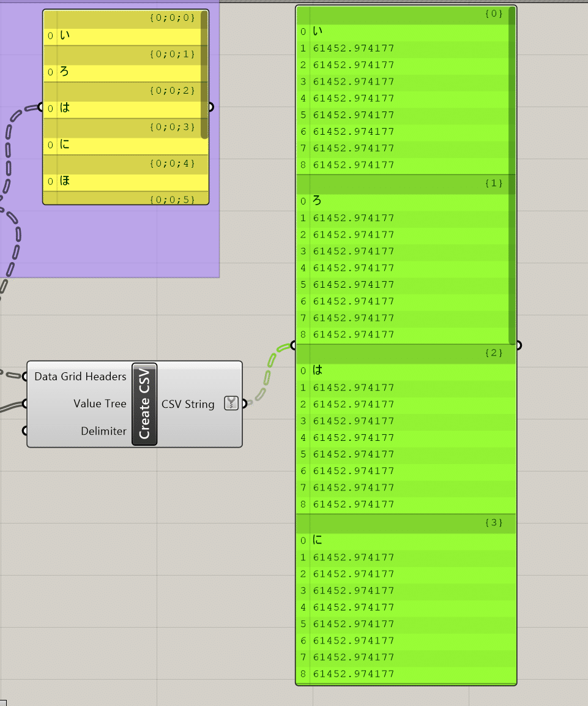Click the flatten icon on CSV String output
This screenshot has height=706, width=588.
pyautogui.click(x=231, y=404)
